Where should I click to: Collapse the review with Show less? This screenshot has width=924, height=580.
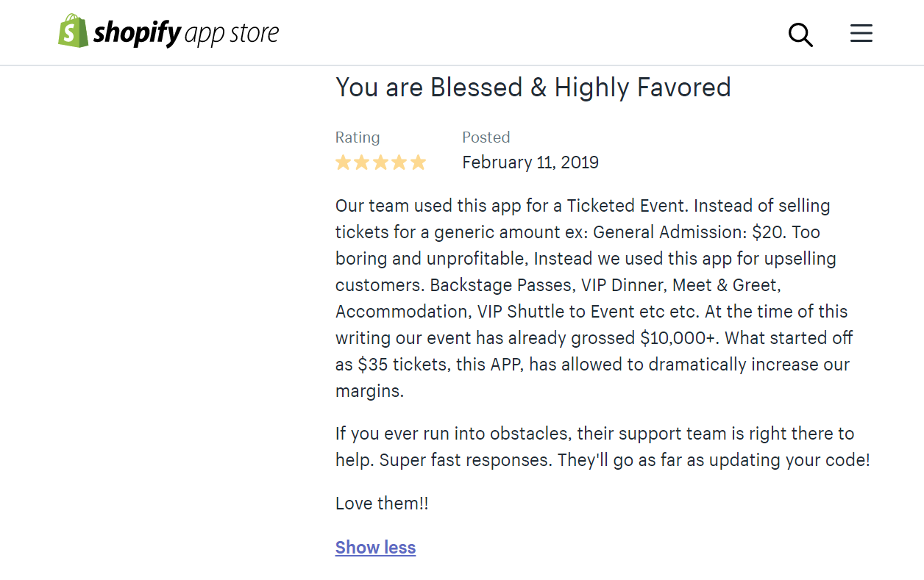tap(375, 548)
